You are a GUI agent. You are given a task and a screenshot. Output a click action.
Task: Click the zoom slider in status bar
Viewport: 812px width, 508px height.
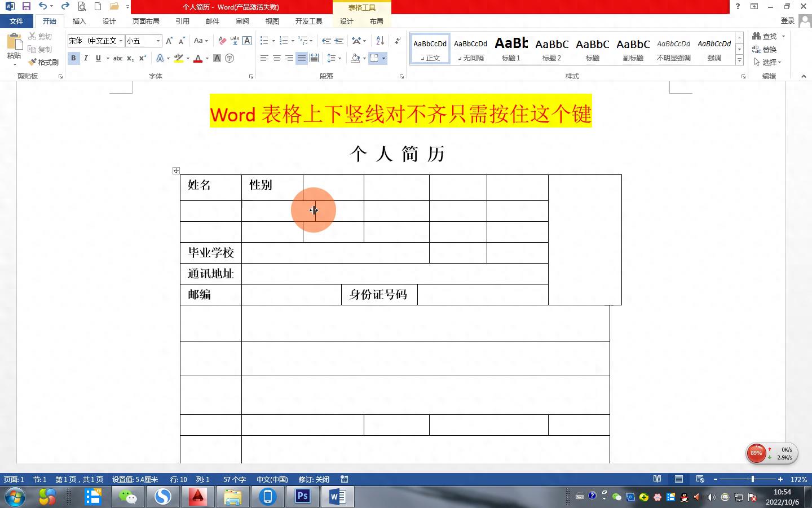click(x=752, y=479)
